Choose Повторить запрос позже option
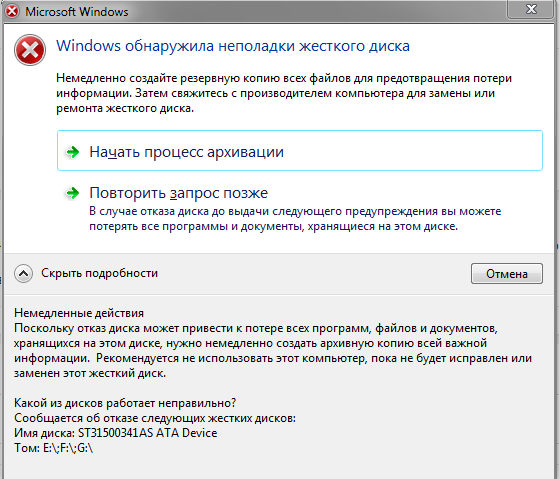Image resolution: width=559 pixels, height=479 pixels. 179,193
